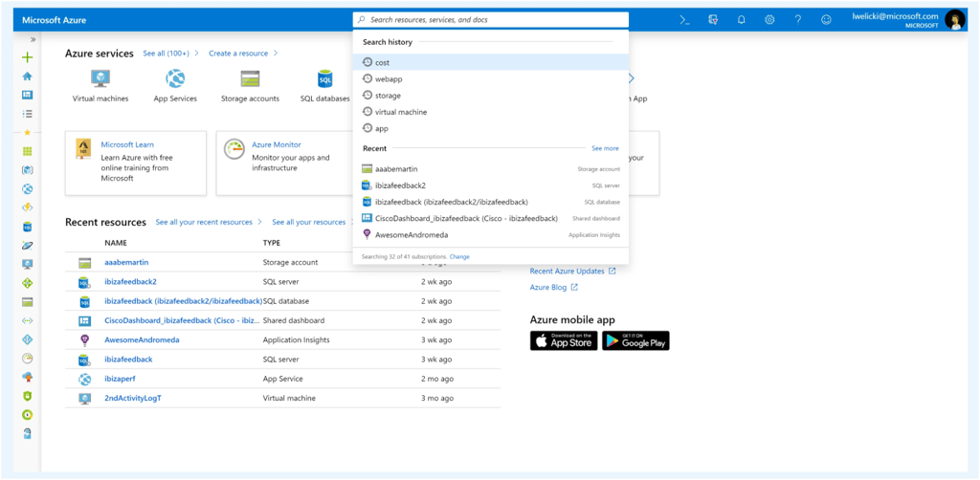Select 'virtual machine' from search history

tap(491, 112)
